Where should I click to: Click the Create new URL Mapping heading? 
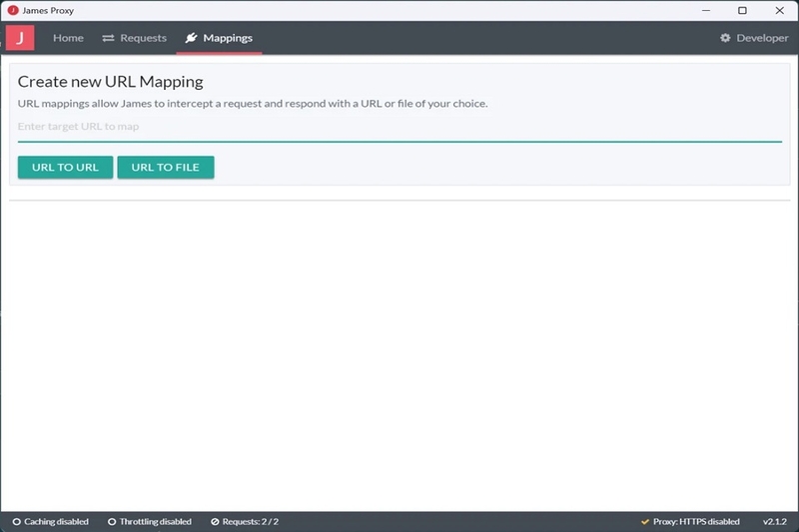click(x=111, y=82)
